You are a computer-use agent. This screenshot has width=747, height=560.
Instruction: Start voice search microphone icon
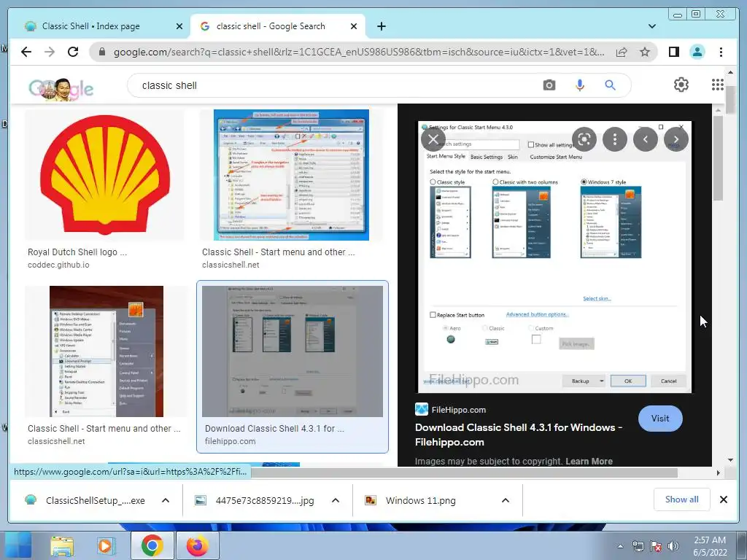pos(579,85)
